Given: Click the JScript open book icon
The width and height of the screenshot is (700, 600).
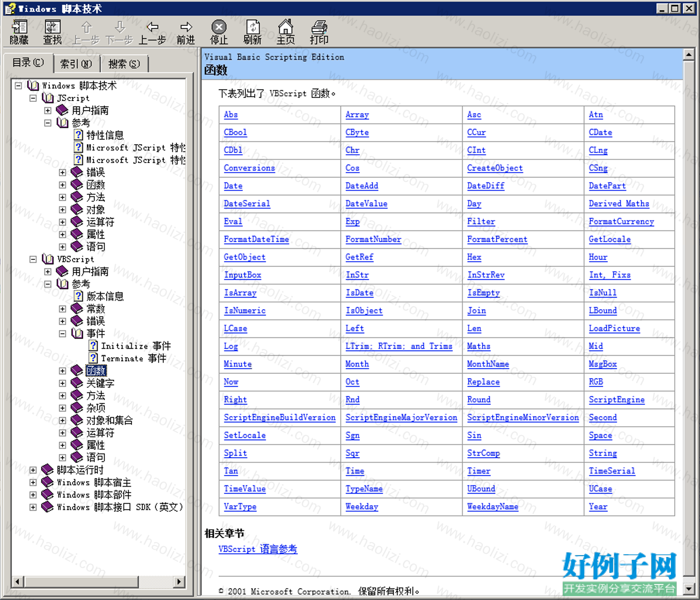Looking at the screenshot, I should [48, 98].
